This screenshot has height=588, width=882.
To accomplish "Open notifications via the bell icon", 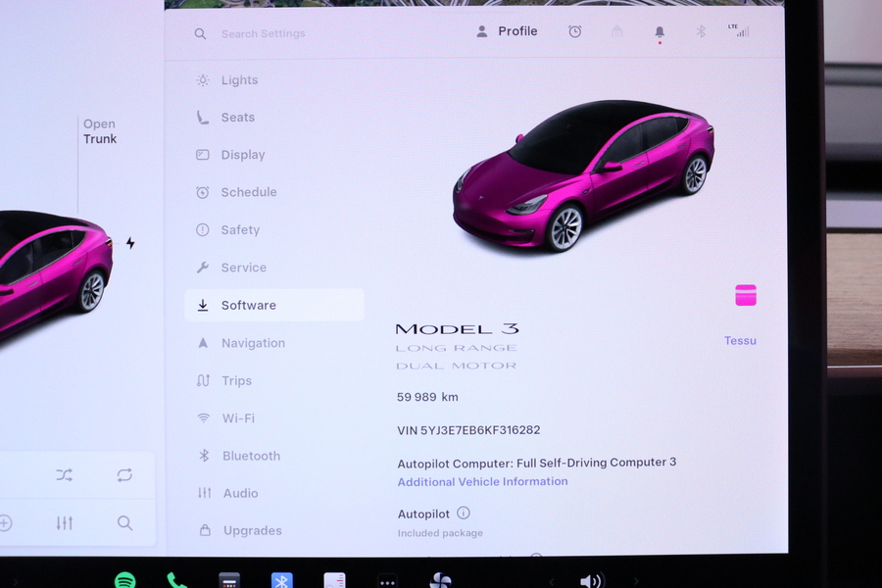I will pos(660,30).
